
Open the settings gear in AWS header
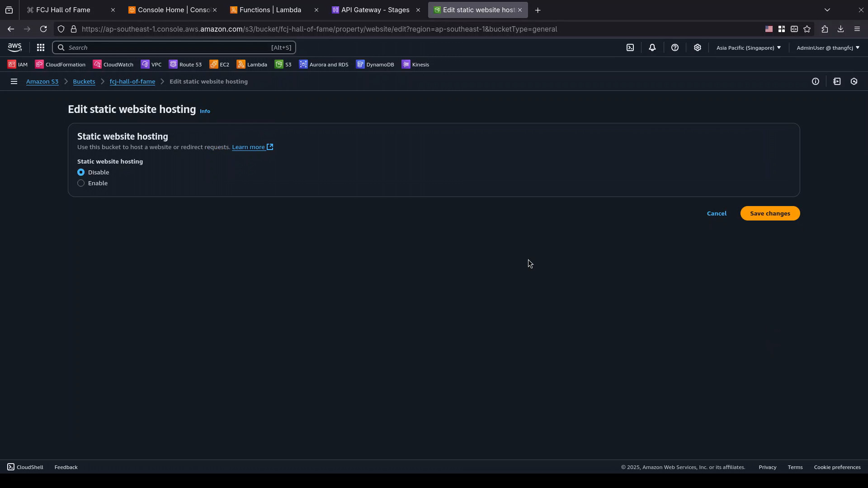698,47
